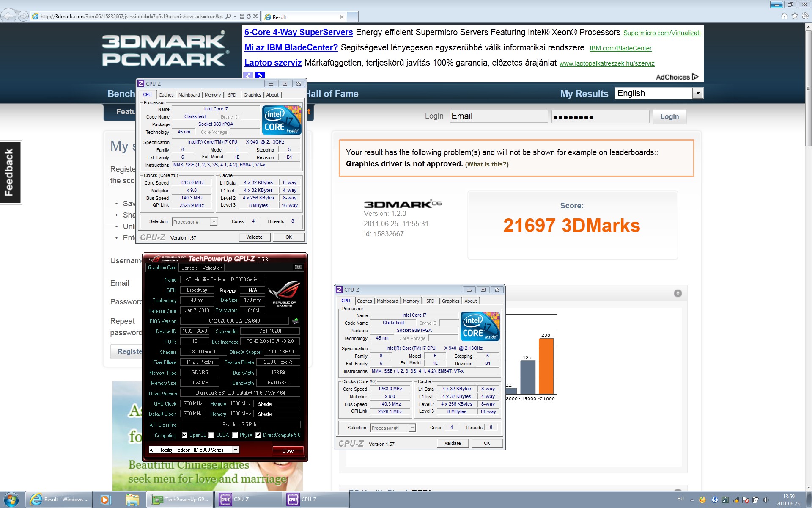
Task: Click the login password field
Action: point(600,116)
